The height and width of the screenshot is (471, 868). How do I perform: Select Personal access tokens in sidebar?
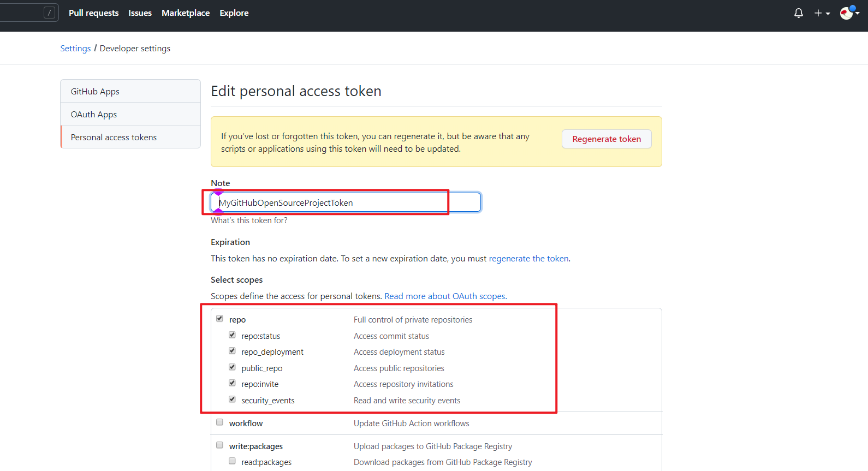tap(130, 137)
